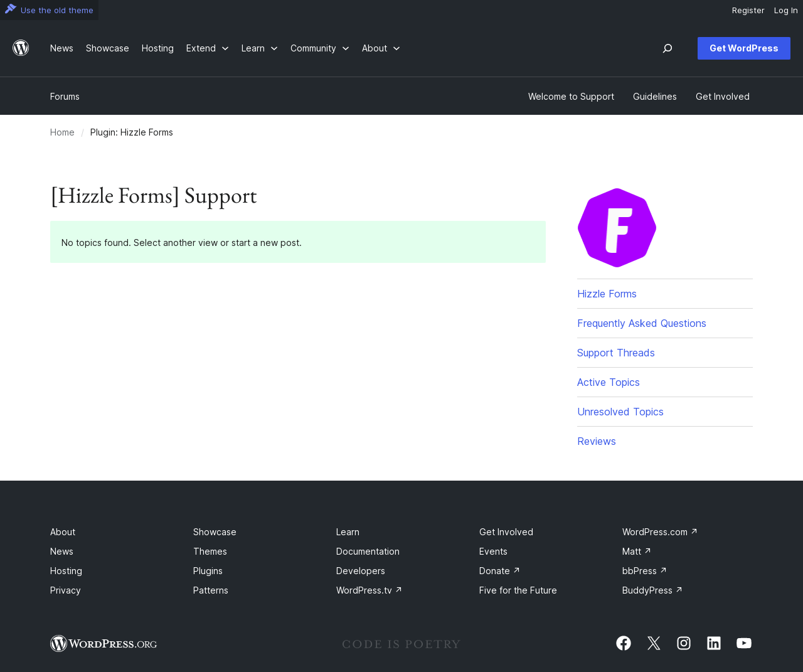Open the LinkedIn icon in footer
The width and height of the screenshot is (803, 672).
(714, 643)
